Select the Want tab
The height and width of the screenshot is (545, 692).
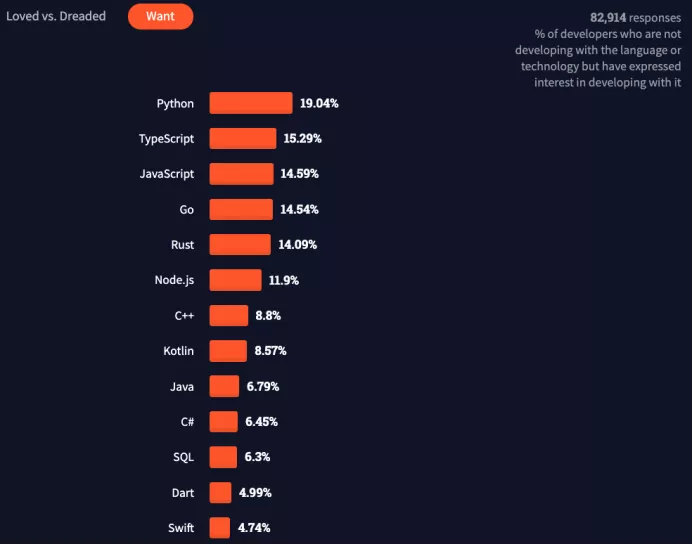tap(161, 16)
